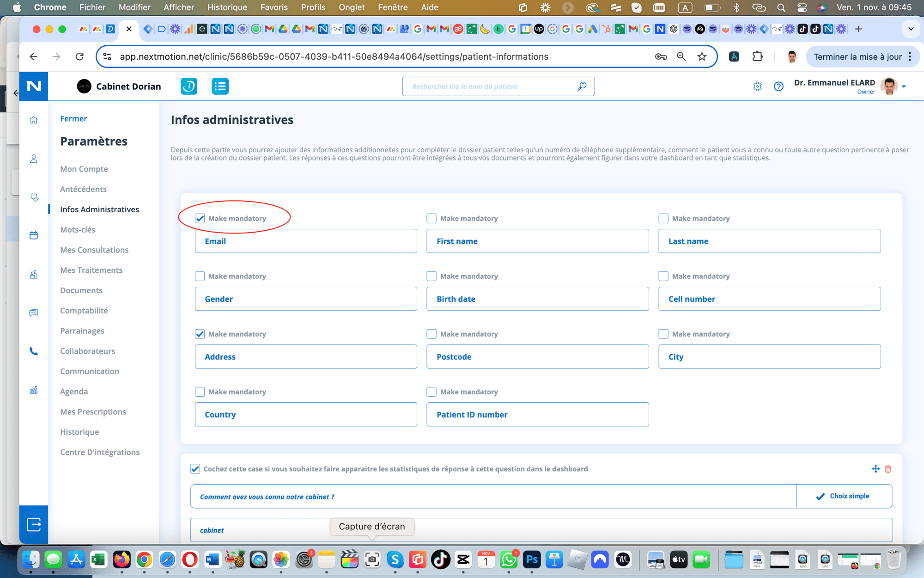Click the search magnifier in patient search

(582, 86)
